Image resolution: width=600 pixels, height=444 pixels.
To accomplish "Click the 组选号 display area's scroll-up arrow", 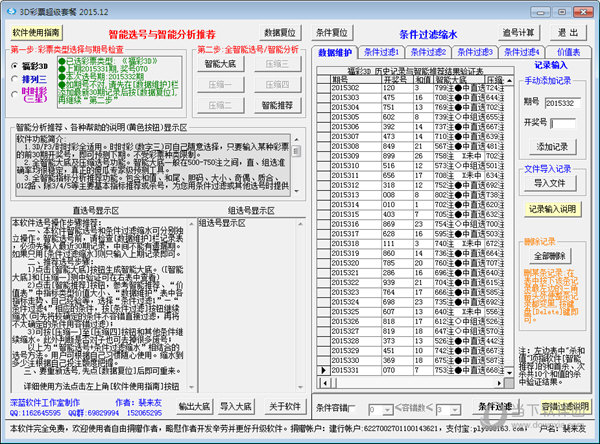I will (x=300, y=223).
